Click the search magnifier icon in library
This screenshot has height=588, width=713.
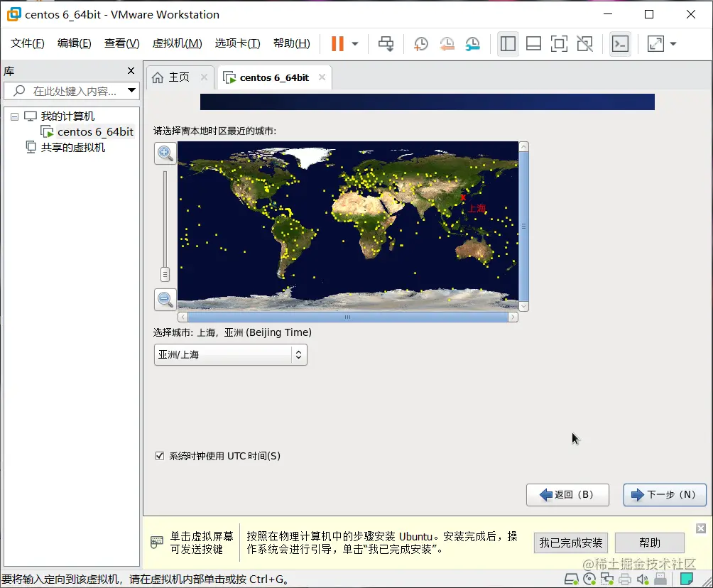click(19, 90)
